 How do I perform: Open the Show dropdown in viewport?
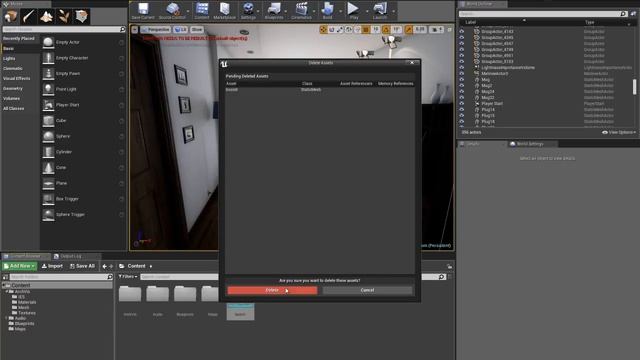(197, 29)
